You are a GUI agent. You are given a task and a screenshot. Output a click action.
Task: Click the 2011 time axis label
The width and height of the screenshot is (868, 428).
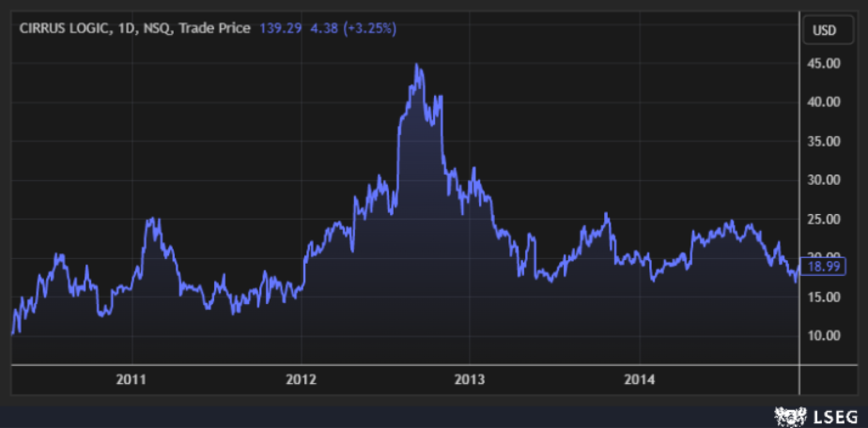pyautogui.click(x=132, y=380)
